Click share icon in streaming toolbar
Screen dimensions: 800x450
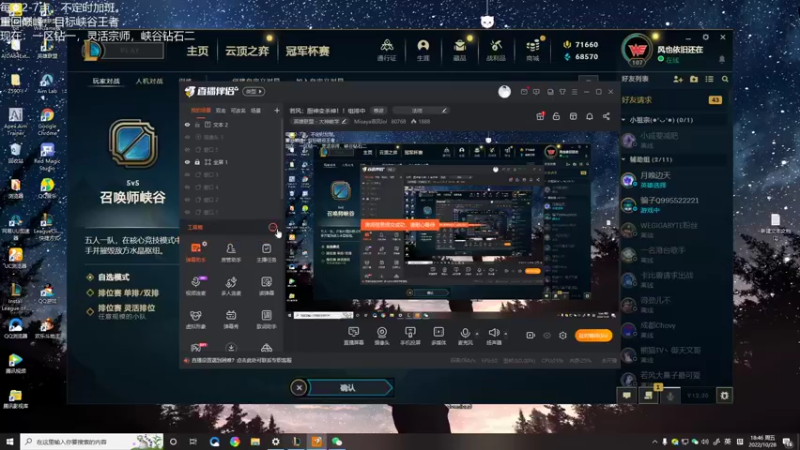pos(606,116)
